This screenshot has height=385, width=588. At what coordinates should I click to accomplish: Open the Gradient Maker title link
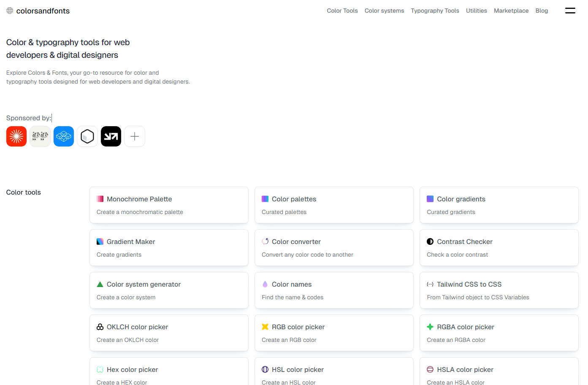click(131, 241)
